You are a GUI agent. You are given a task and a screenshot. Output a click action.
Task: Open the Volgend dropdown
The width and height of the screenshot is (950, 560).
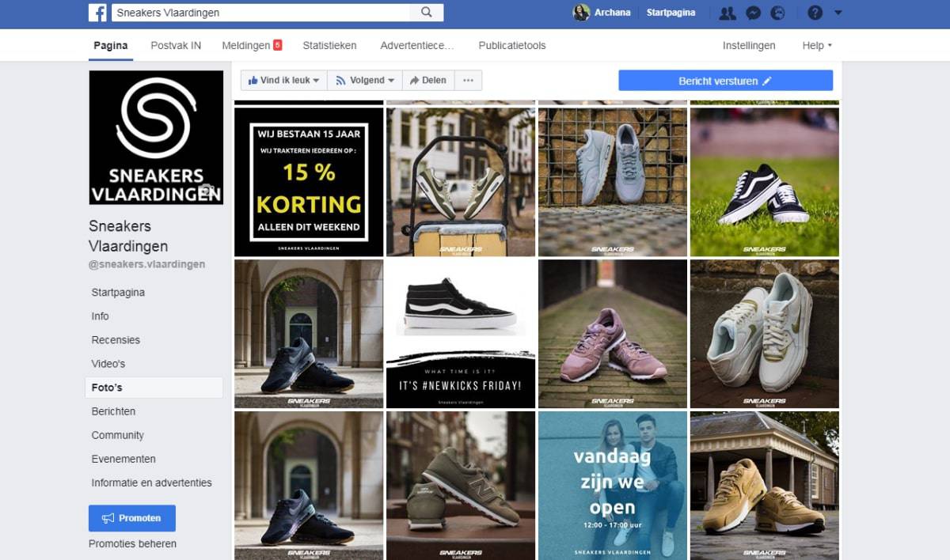365,81
